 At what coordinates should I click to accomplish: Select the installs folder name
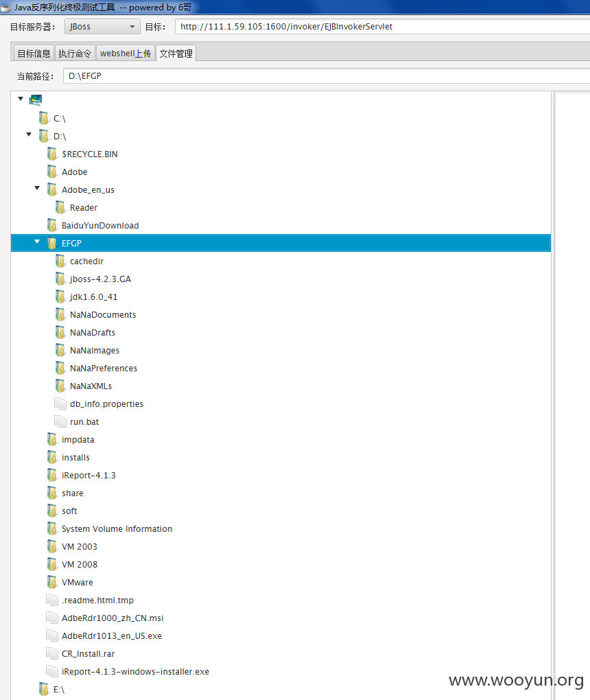click(76, 458)
